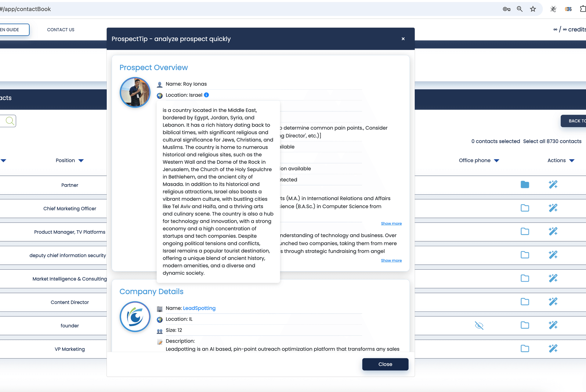Screen dimensions: 586x392
Task: Open the LeadSpotting company link
Action: (x=199, y=308)
